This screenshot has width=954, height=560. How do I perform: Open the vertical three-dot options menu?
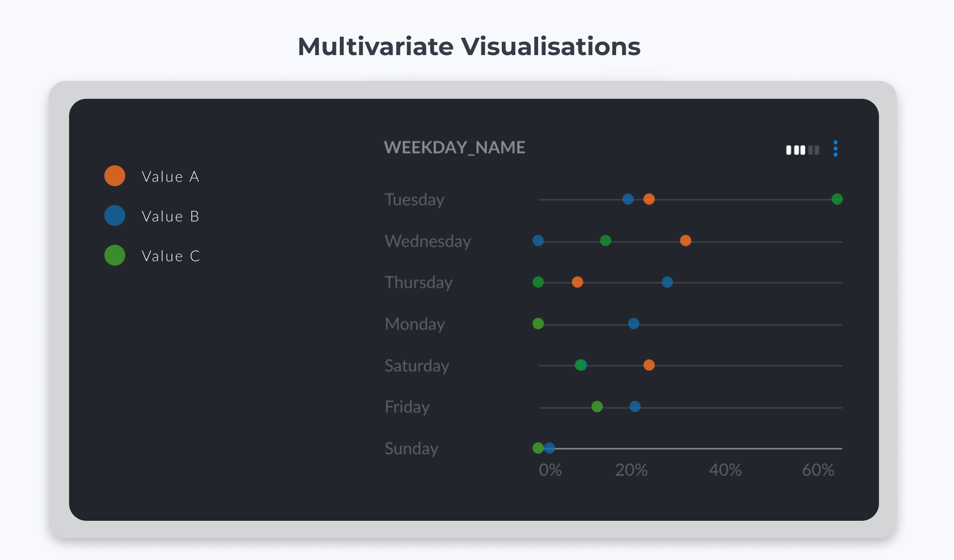tap(835, 148)
